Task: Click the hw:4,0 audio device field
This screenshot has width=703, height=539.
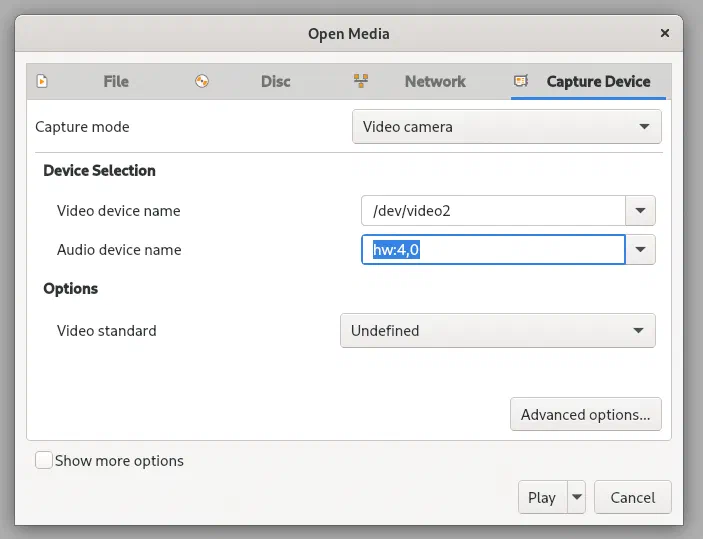Action: tap(493, 249)
